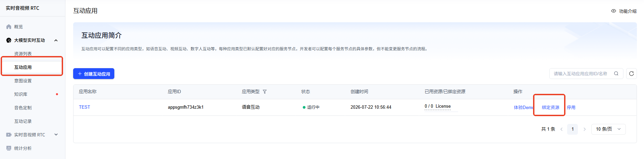Open the 应用类型 column filter

265,92
